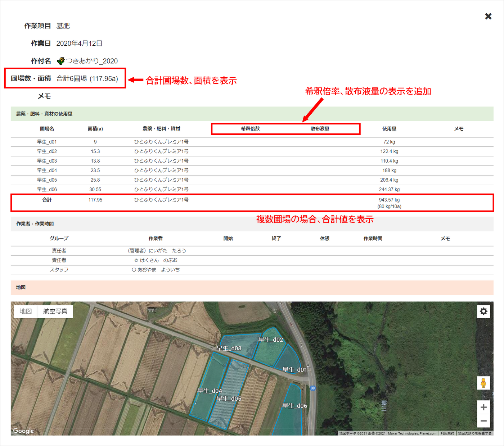Click 面積(a) column header

95,128
